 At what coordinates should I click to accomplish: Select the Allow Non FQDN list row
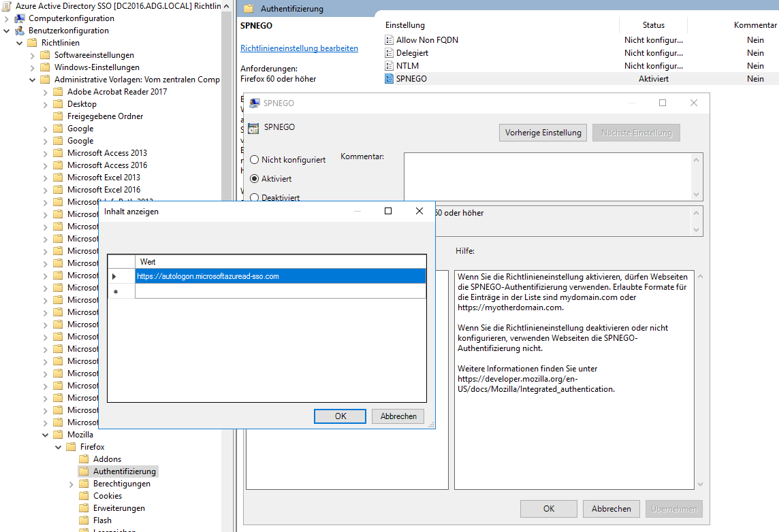581,39
